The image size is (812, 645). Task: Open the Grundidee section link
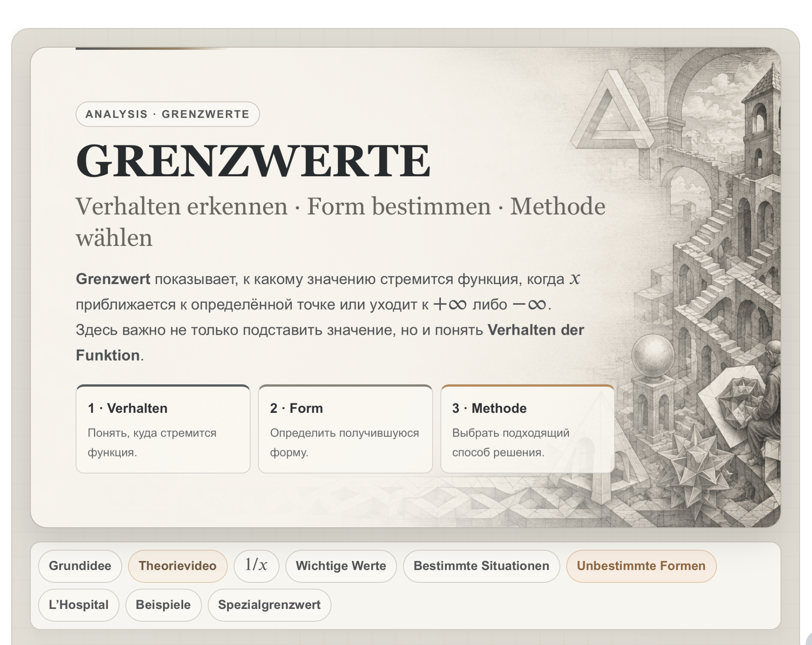80,566
